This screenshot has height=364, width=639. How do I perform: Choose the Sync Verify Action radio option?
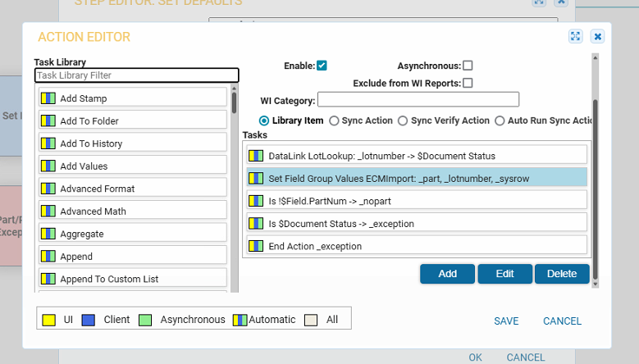point(403,121)
